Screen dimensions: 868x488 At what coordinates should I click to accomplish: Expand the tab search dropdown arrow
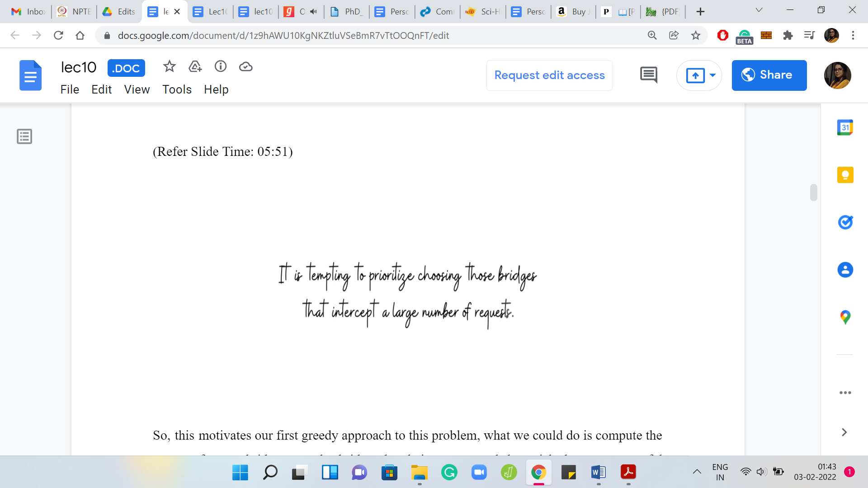coord(759,10)
